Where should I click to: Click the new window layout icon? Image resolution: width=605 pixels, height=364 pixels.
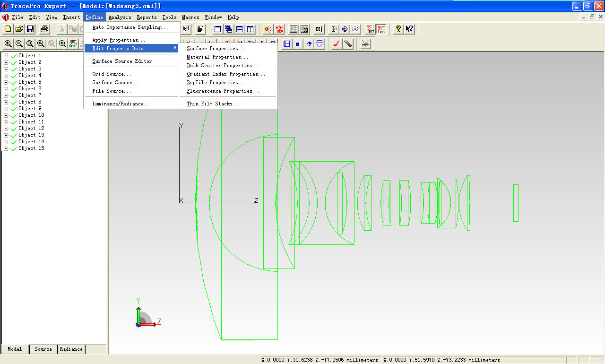(218, 29)
